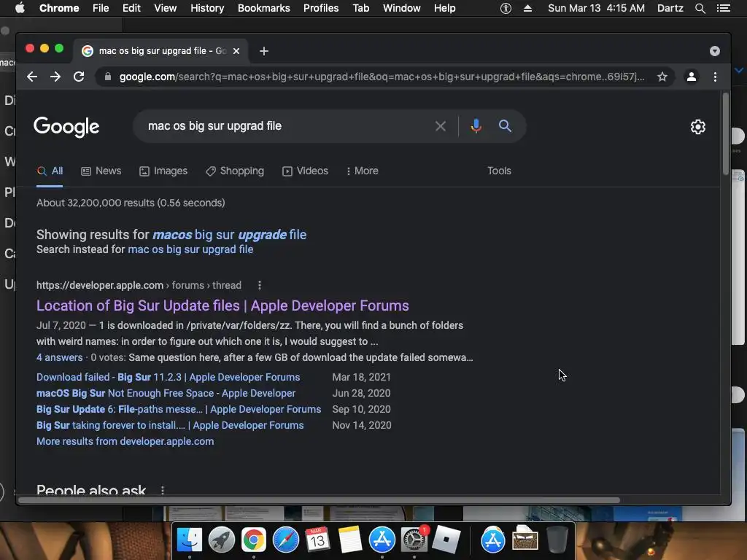
Task: Open Apple menu
Action: click(20, 8)
